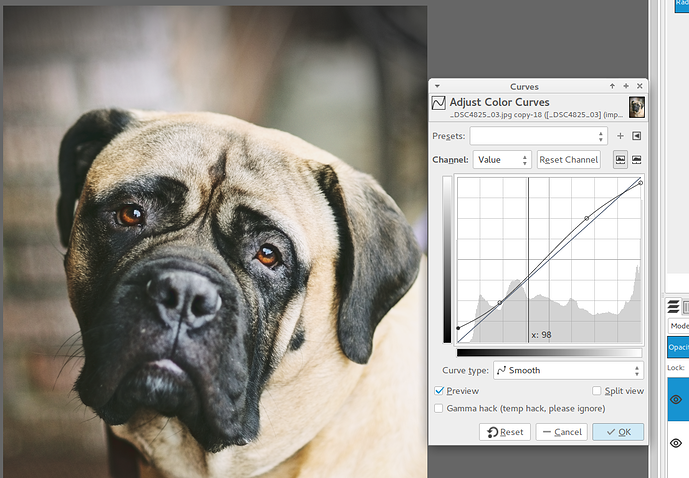Confirm curves with OK button
The image size is (689, 478).
[x=618, y=432]
